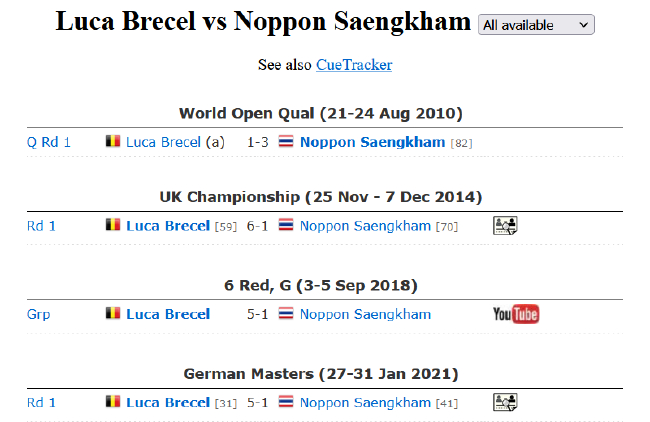Viewport: 650px width, 422px height.
Task: Open Noppon Saengkham in World Open Qual row
Action: coord(372,142)
